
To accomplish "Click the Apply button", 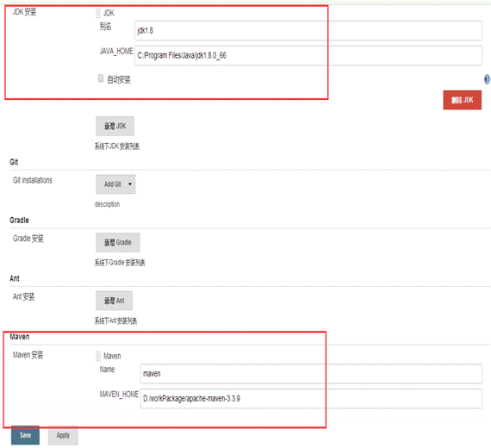I will [63, 435].
